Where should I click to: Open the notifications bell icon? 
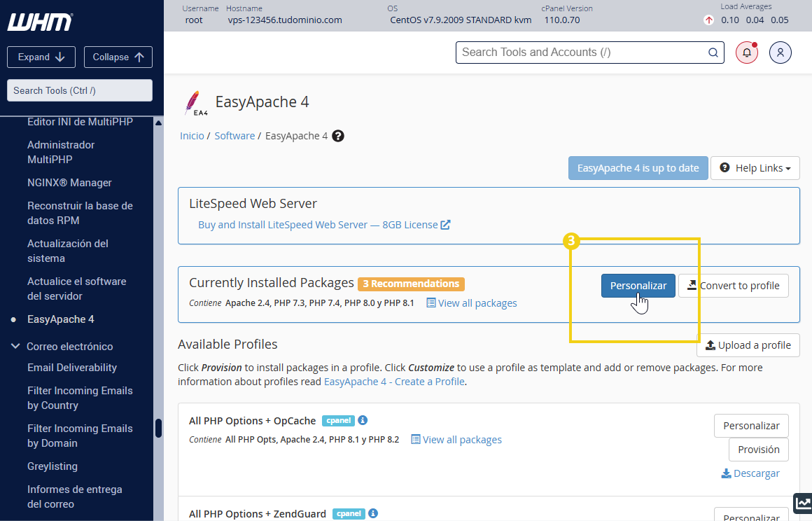point(747,53)
